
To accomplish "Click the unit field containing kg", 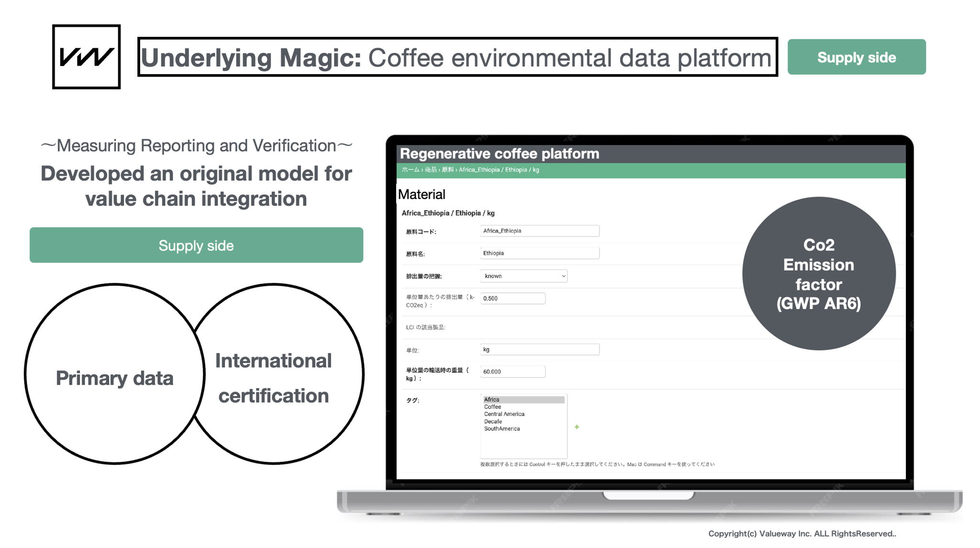I will (539, 350).
